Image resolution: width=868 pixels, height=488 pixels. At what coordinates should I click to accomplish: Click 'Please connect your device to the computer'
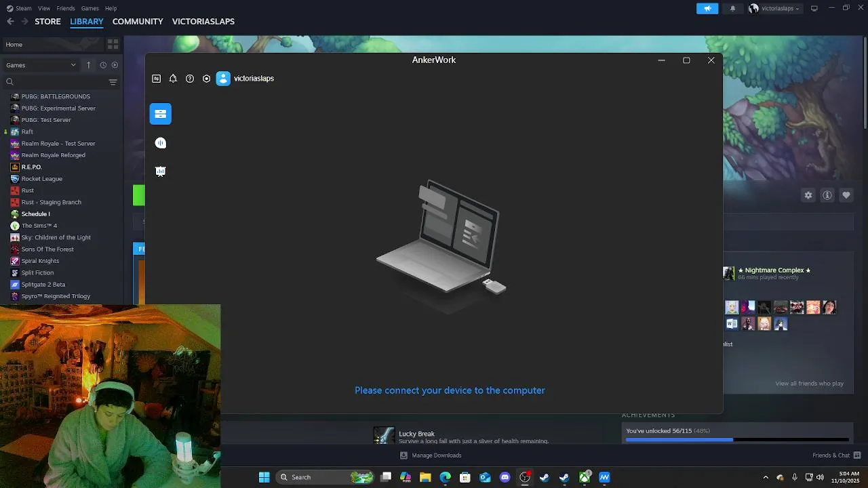(450, 390)
